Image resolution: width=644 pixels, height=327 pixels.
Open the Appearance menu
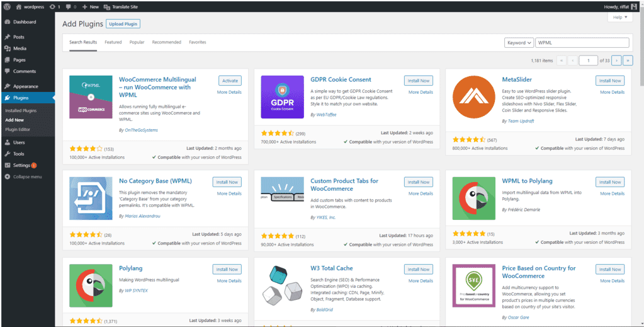pos(28,86)
